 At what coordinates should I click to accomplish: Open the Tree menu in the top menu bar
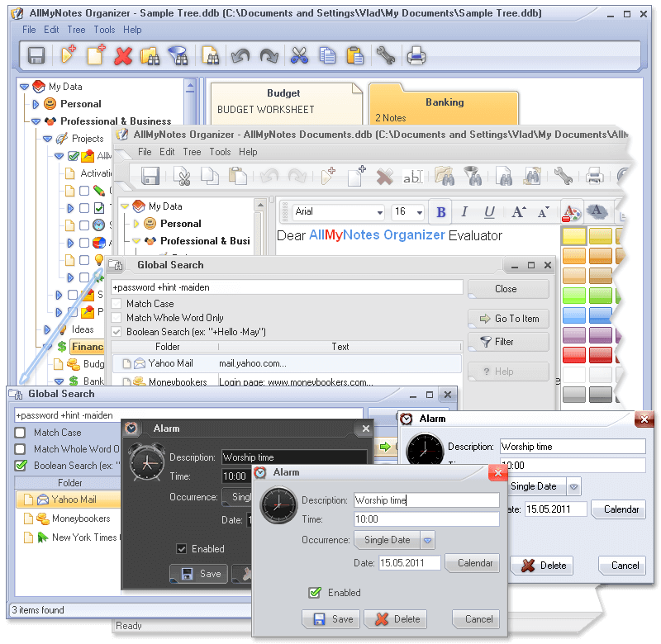pyautogui.click(x=76, y=30)
